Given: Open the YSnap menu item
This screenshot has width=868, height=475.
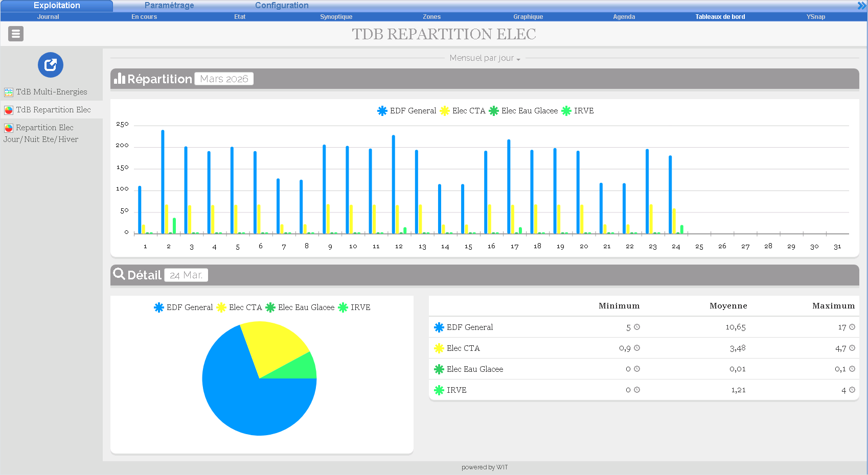Looking at the screenshot, I should (816, 17).
